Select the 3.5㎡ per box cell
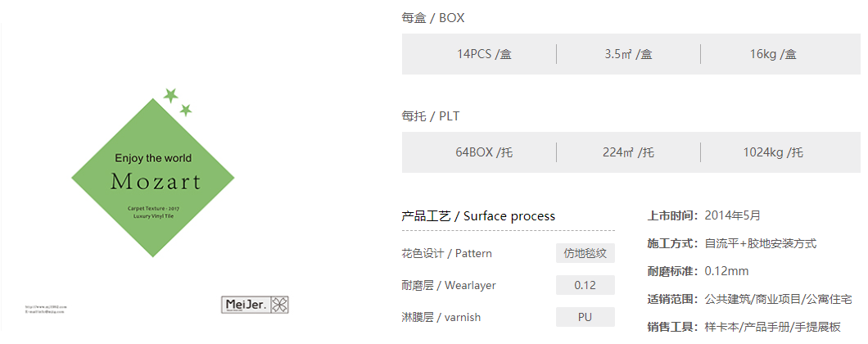Viewport: 868px width, 344px height. point(628,54)
